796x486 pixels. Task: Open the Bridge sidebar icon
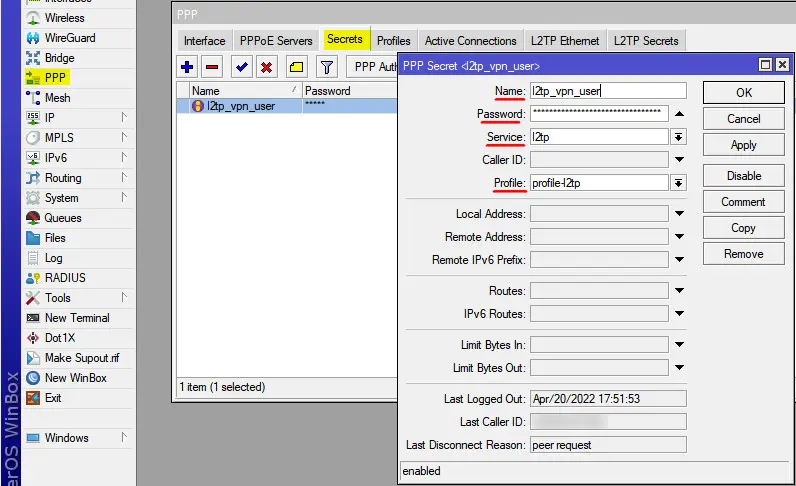point(33,58)
